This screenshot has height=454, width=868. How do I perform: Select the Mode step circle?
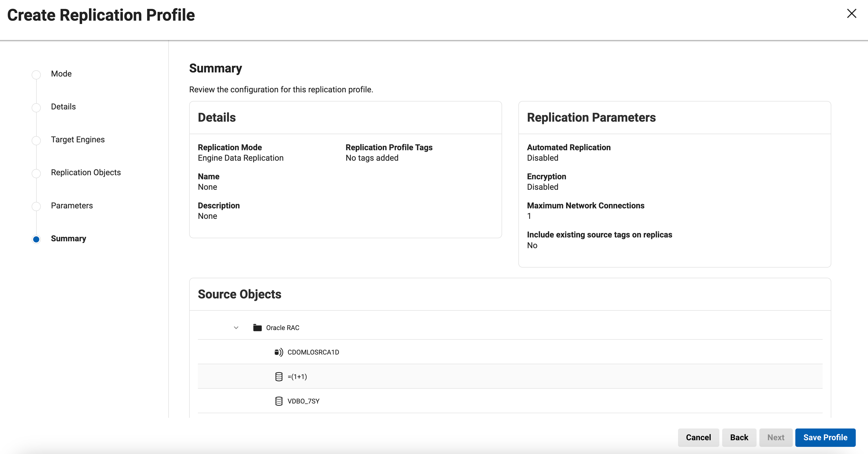pyautogui.click(x=36, y=74)
